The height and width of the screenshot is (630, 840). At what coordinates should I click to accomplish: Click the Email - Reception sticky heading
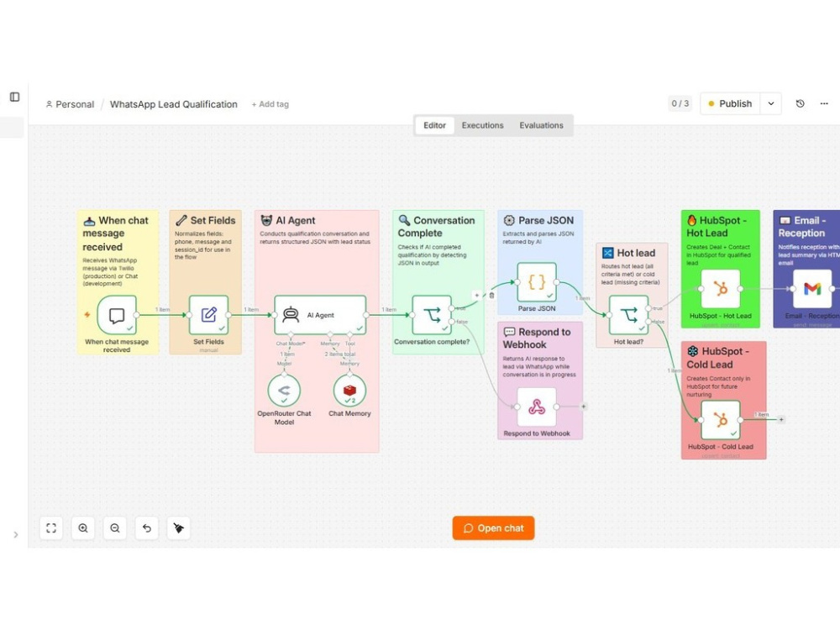click(802, 227)
